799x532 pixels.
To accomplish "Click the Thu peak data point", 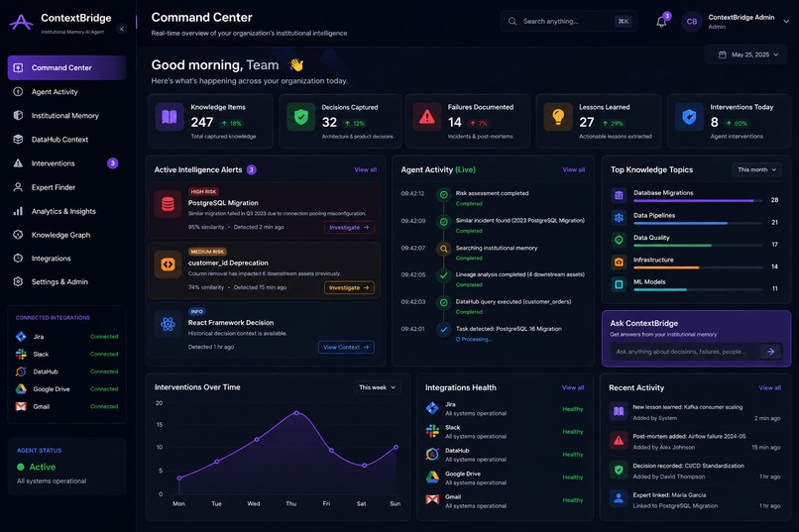I will [x=296, y=413].
